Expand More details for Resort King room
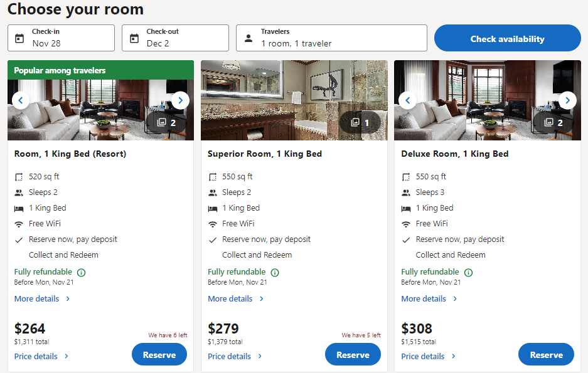This screenshot has width=588, height=373. pos(42,299)
